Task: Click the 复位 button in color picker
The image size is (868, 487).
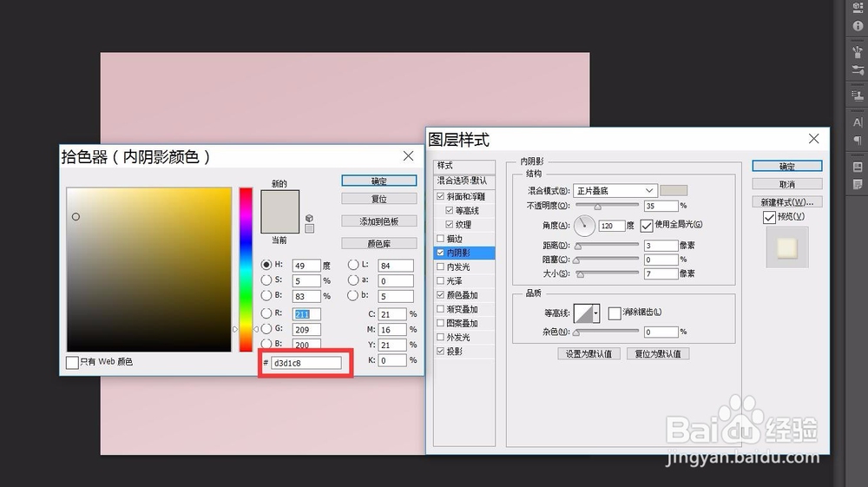Action: point(379,199)
